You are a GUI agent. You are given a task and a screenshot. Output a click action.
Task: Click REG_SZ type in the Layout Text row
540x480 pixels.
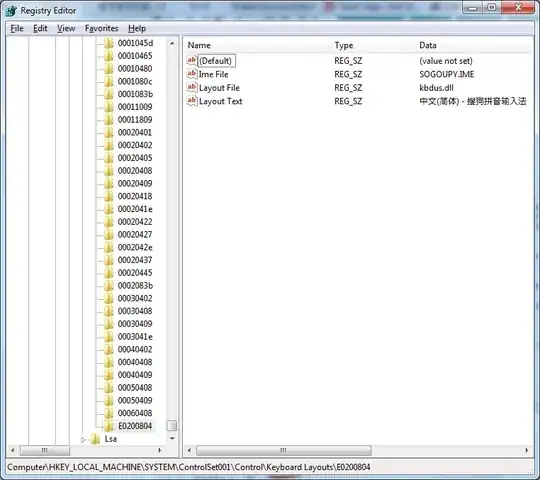coord(348,101)
